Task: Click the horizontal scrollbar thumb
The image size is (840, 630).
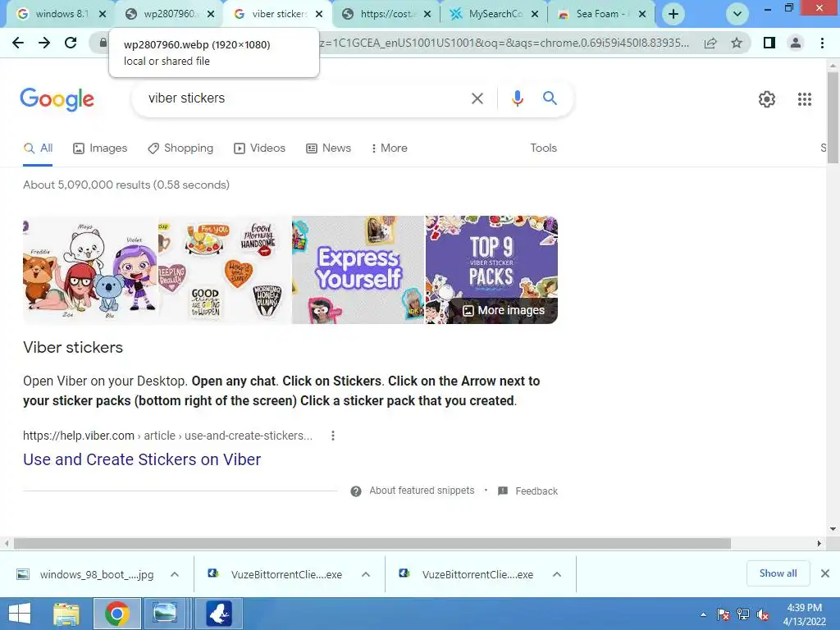Action: pos(372,544)
